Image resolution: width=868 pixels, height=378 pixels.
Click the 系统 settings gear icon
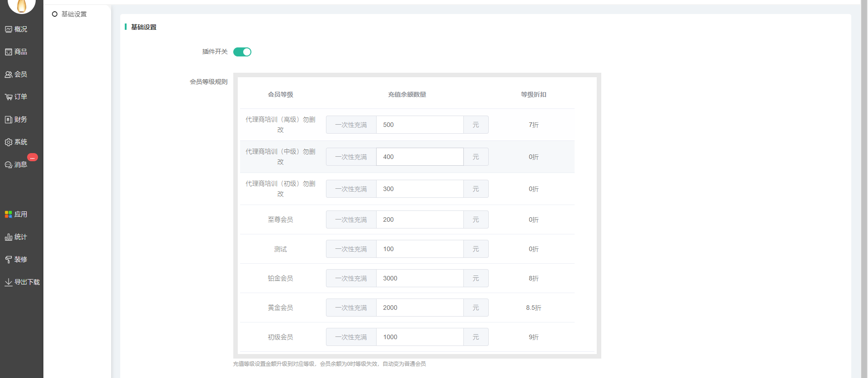click(9, 142)
